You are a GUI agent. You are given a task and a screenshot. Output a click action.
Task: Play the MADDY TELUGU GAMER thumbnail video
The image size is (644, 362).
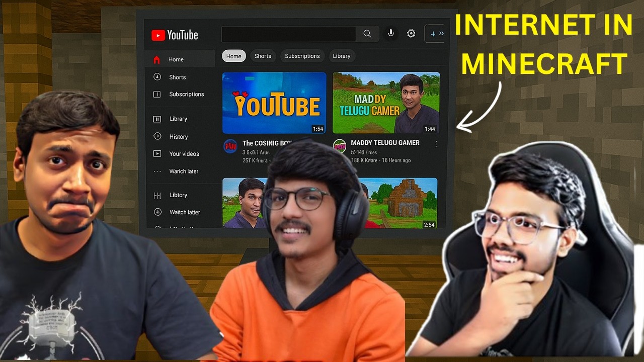coord(386,103)
